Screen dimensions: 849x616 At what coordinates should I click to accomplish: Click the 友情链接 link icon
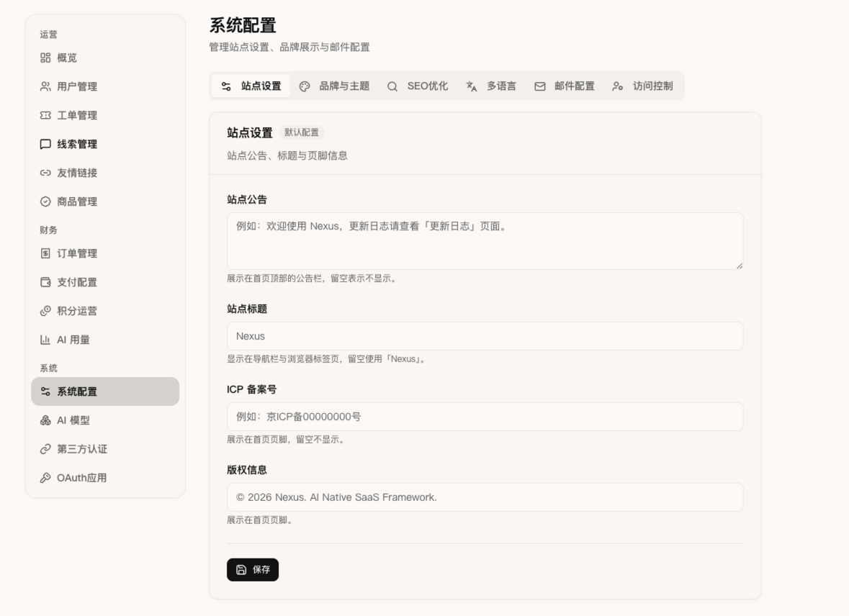(x=45, y=173)
